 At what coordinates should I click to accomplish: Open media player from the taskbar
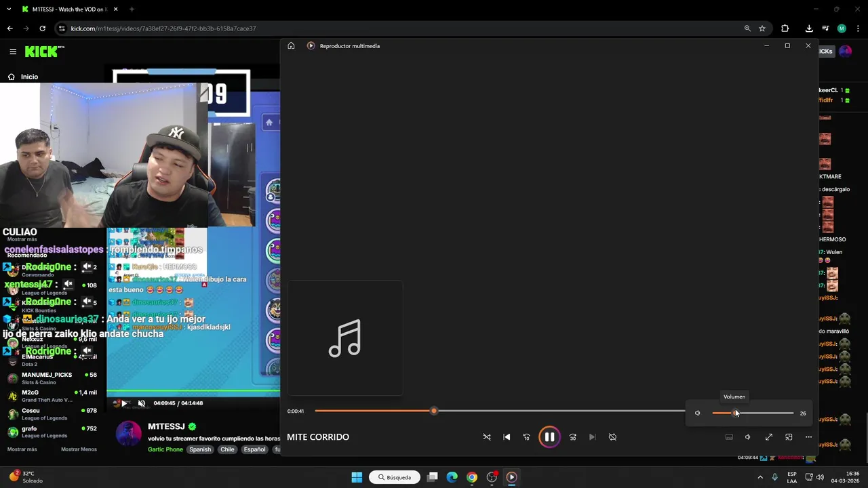pos(512,477)
